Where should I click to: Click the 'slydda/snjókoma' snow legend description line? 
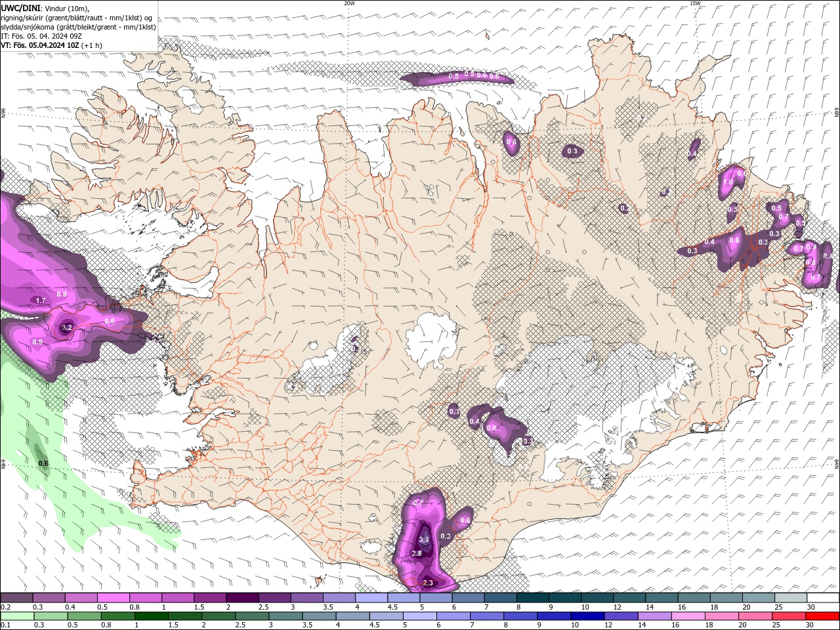coord(78,27)
